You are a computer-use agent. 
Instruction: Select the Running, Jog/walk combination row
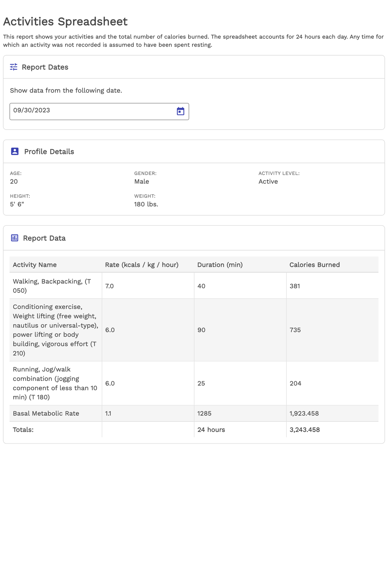pyautogui.click(x=55, y=383)
